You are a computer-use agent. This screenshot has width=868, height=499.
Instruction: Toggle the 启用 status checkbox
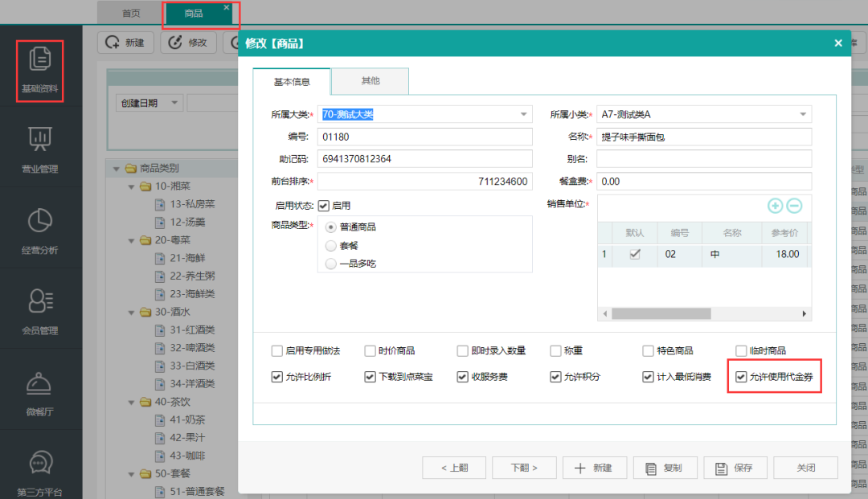(x=324, y=206)
